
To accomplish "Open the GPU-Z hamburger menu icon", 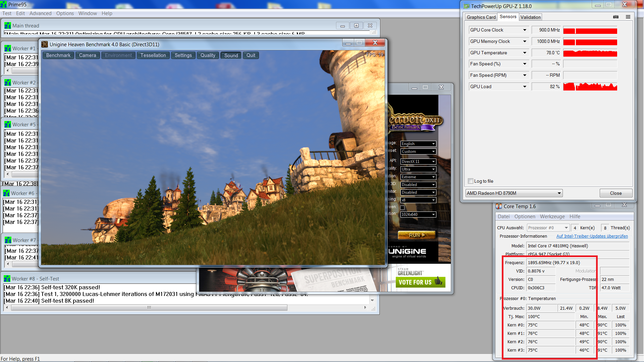I will pos(628,17).
